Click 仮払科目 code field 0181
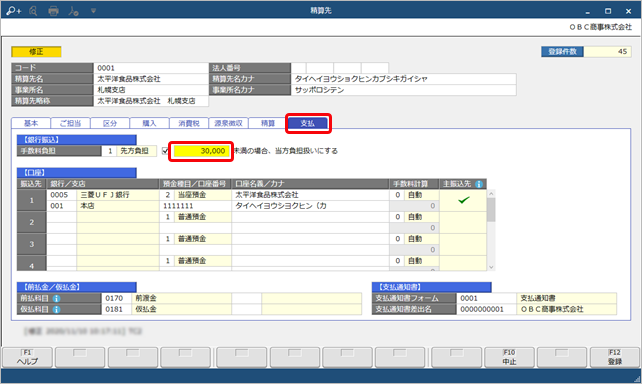The image size is (642, 384). pos(116,309)
